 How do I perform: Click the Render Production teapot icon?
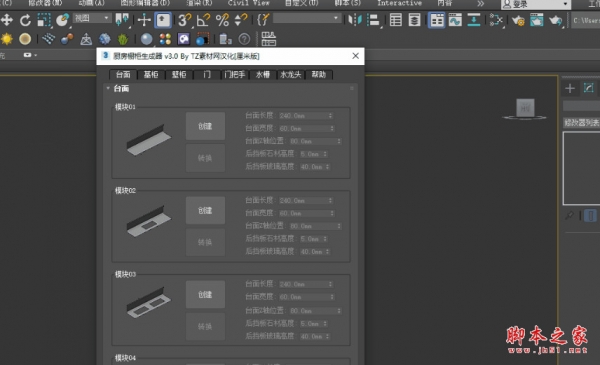tap(555, 20)
